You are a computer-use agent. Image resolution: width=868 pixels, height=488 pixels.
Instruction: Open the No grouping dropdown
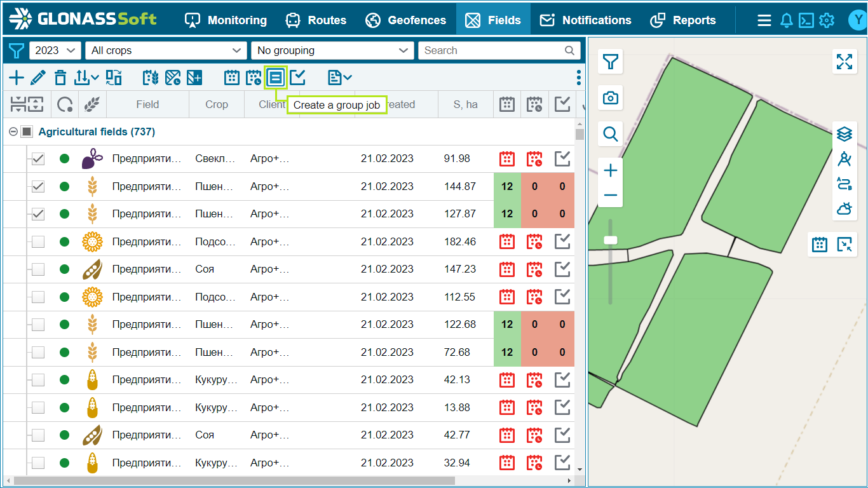pos(332,50)
